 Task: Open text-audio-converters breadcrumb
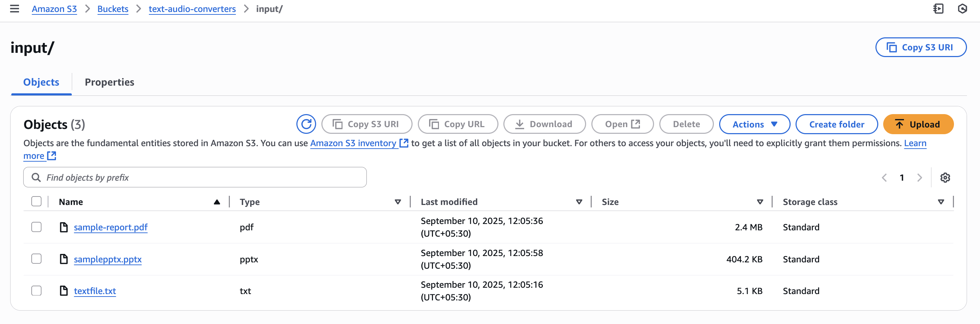click(x=192, y=9)
